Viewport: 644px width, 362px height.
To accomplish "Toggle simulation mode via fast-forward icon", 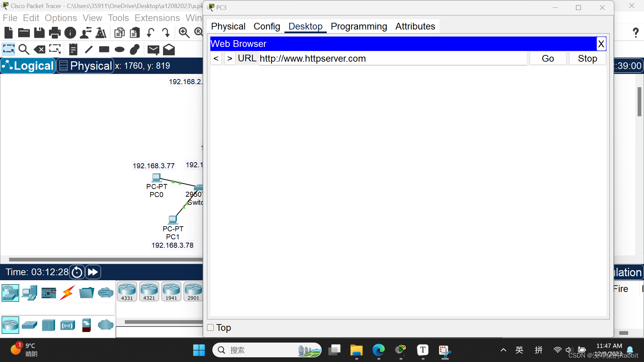I will coord(93,272).
